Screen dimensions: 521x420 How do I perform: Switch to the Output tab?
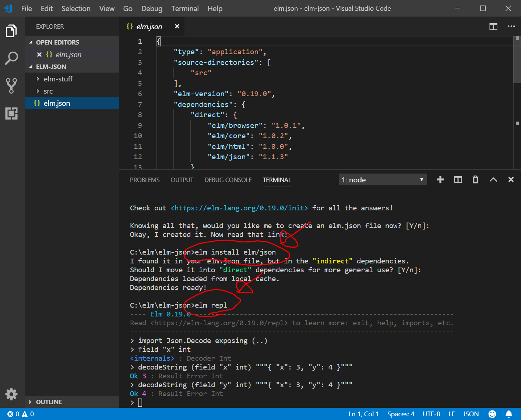[x=182, y=180]
